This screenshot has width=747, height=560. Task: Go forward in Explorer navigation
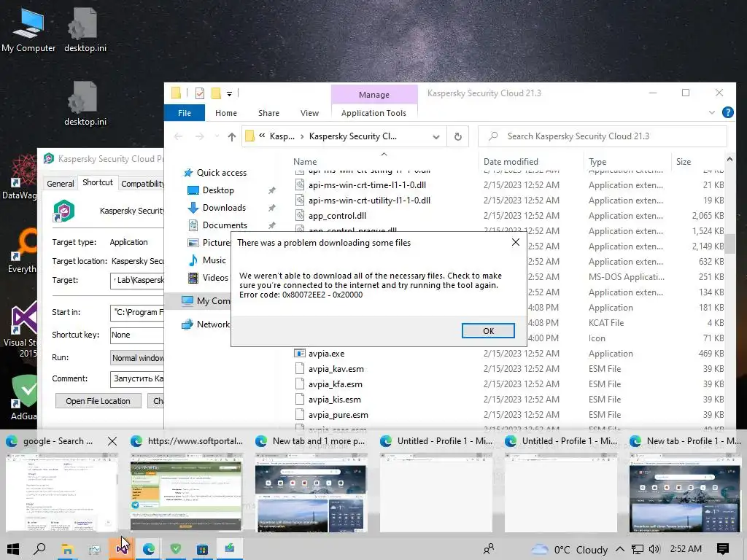point(200,136)
